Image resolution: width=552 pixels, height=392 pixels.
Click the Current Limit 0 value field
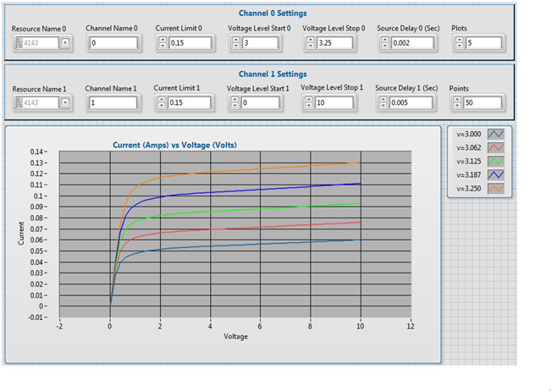click(x=189, y=42)
